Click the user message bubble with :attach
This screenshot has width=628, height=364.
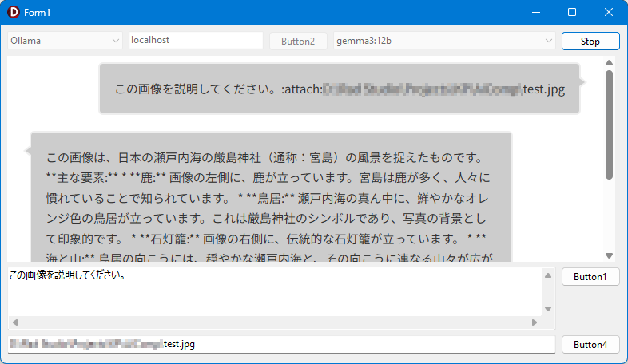point(340,89)
